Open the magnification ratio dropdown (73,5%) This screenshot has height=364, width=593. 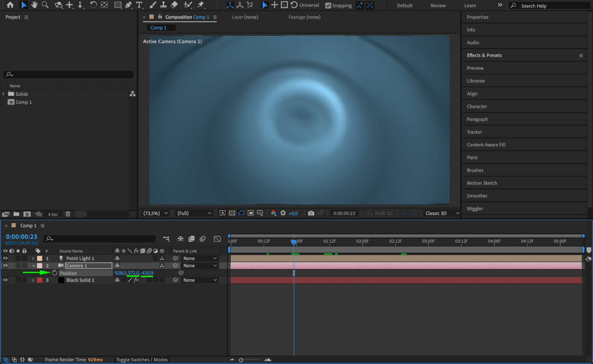[x=155, y=213]
